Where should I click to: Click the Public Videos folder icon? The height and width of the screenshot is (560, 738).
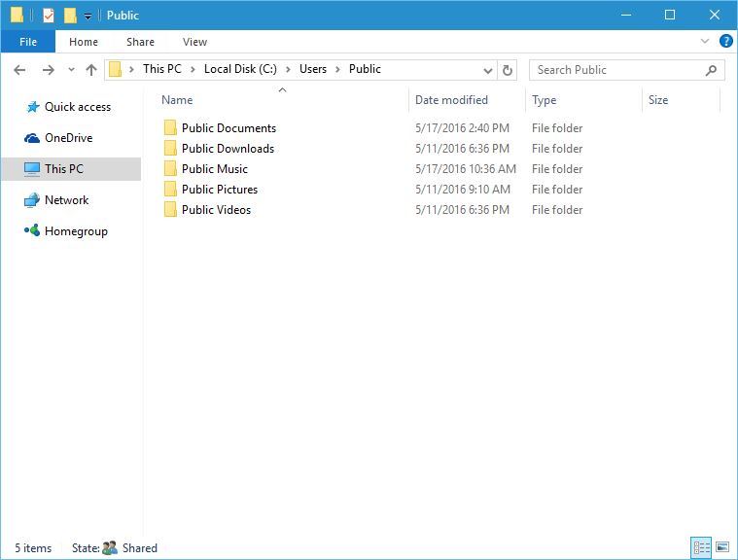tap(170, 209)
